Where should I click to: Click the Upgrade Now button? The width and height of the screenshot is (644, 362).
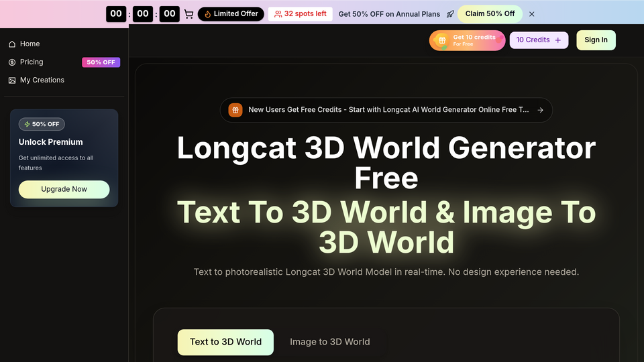tap(64, 189)
